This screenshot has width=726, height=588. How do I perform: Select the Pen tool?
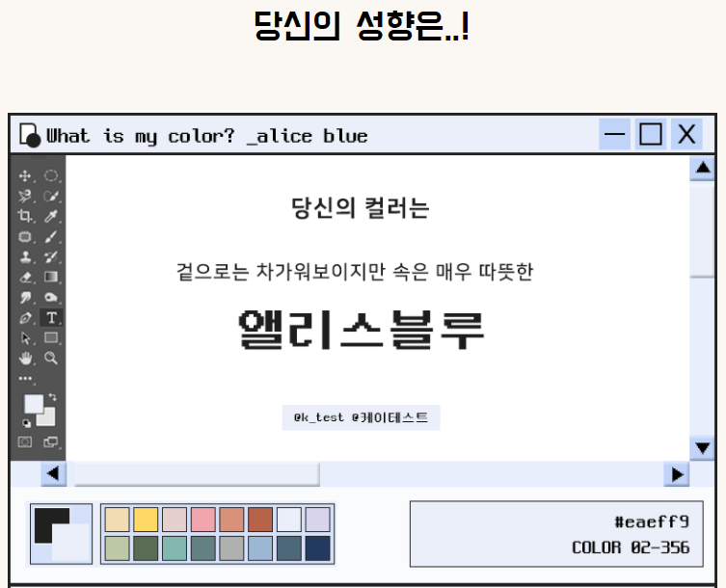click(x=25, y=317)
